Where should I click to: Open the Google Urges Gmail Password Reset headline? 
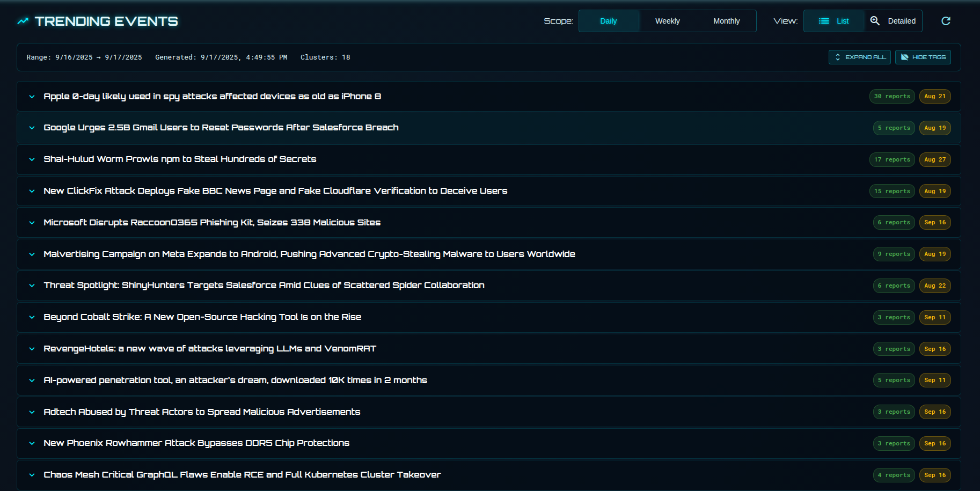coord(221,128)
